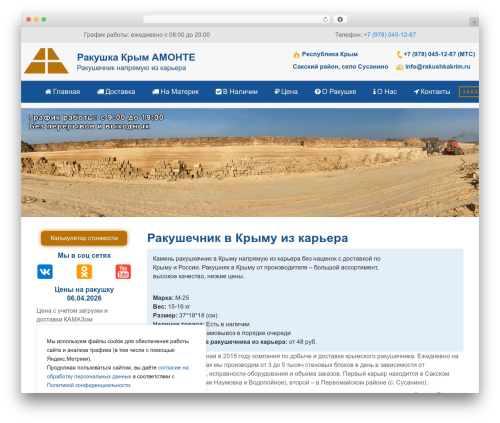500x423 pixels.
Task: Open the Odnoklassniki social icon
Action: coord(84,271)
